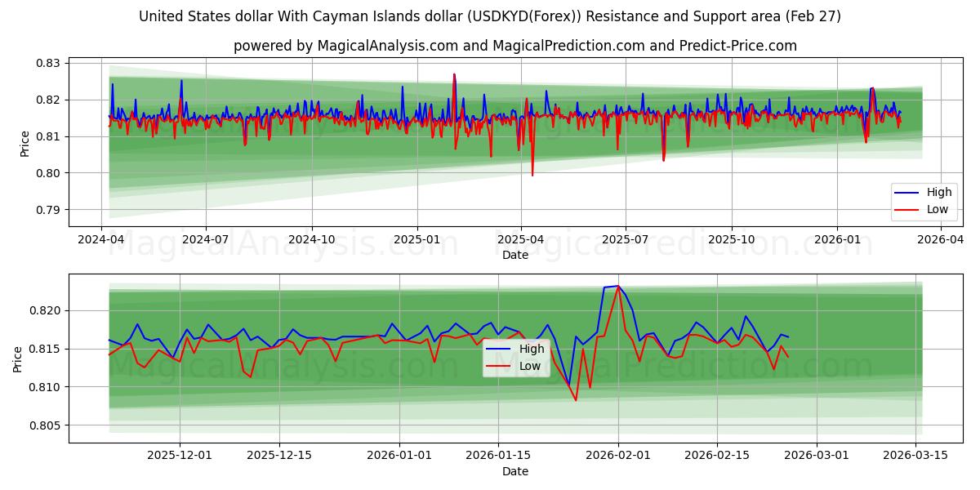This screenshot has width=980, height=490.
Task: Click the 2026-03-15 x-axis tick label
Action: pyautogui.click(x=917, y=456)
